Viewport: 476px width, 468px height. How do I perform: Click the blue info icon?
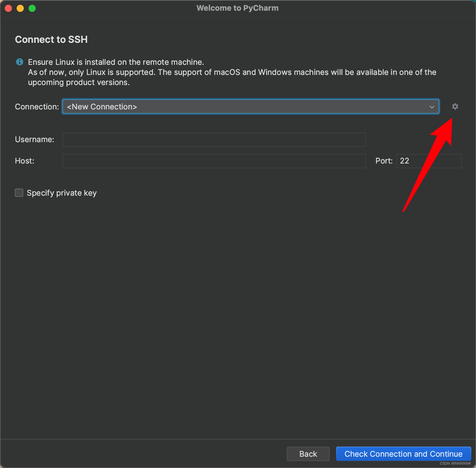tap(19, 62)
